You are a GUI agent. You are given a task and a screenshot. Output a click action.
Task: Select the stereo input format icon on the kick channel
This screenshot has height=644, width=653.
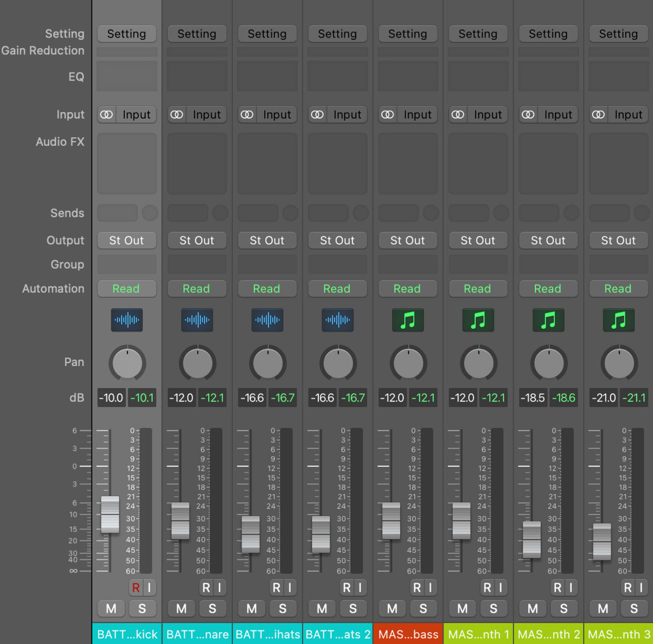pos(106,115)
